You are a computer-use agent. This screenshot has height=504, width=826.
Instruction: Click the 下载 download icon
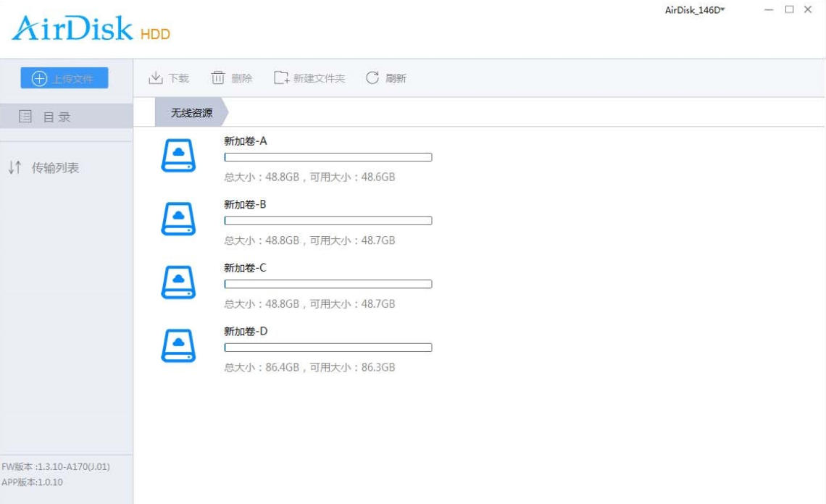(x=157, y=76)
